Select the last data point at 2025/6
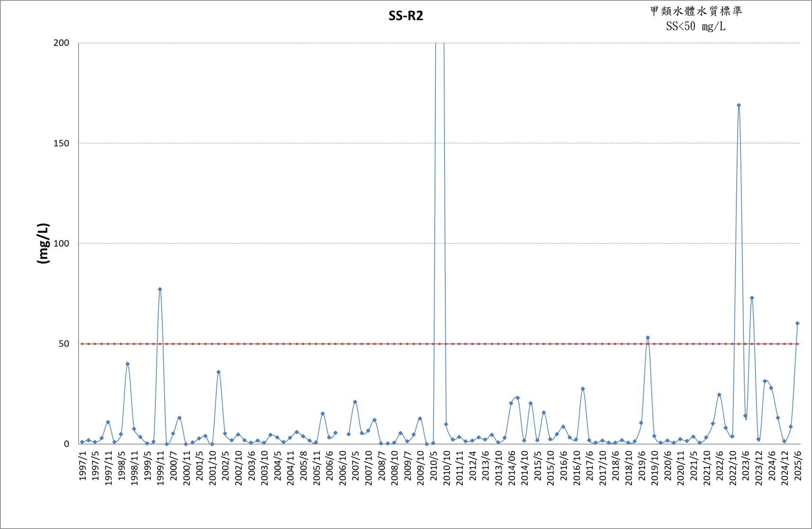Screen dimensions: 812x529 coord(797,323)
